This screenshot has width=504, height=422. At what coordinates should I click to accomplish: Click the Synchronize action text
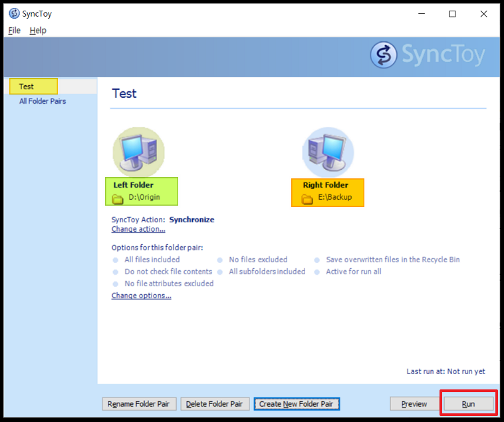192,220
